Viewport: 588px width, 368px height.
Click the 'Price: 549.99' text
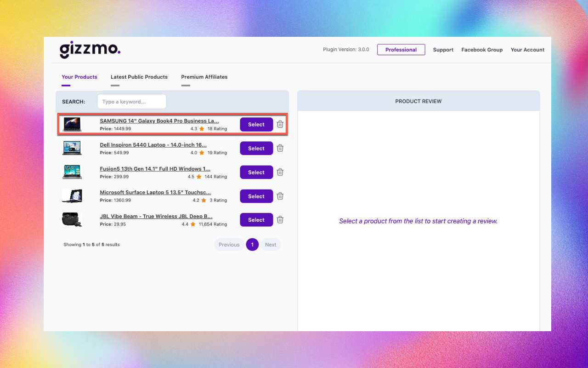114,153
